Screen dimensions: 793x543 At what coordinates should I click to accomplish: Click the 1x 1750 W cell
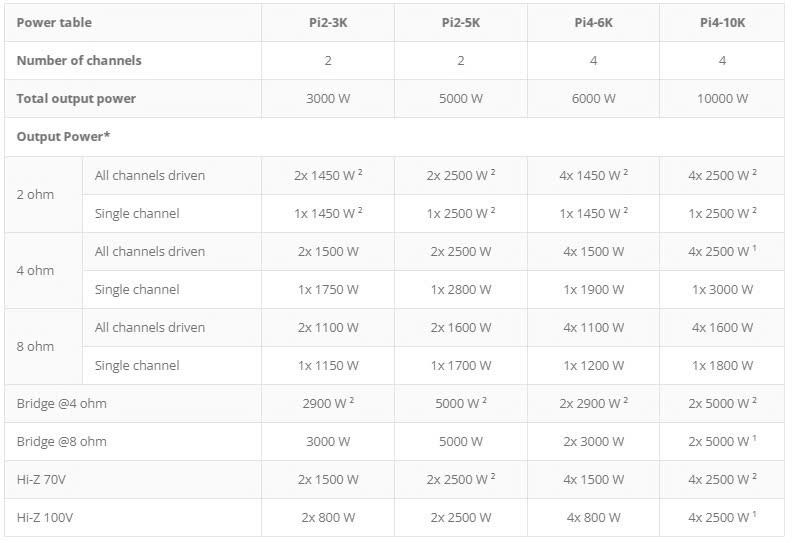coord(328,289)
